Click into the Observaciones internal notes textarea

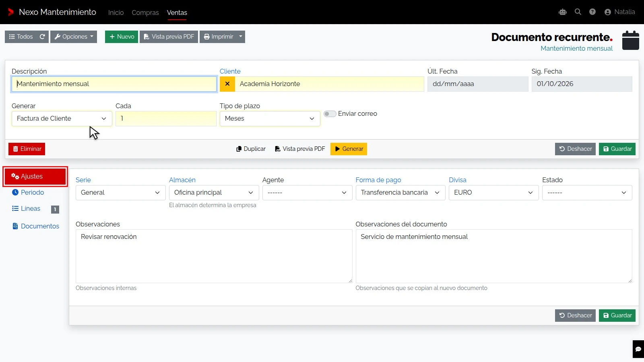tap(214, 256)
